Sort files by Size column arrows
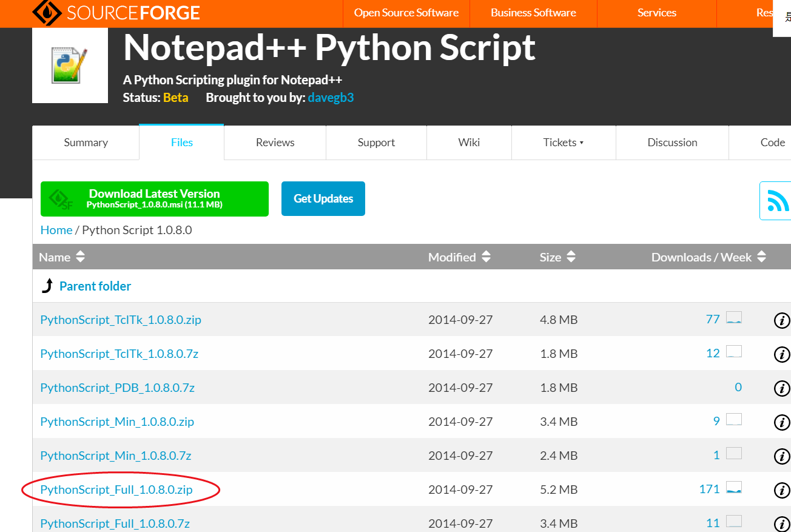The image size is (791, 532). point(571,257)
